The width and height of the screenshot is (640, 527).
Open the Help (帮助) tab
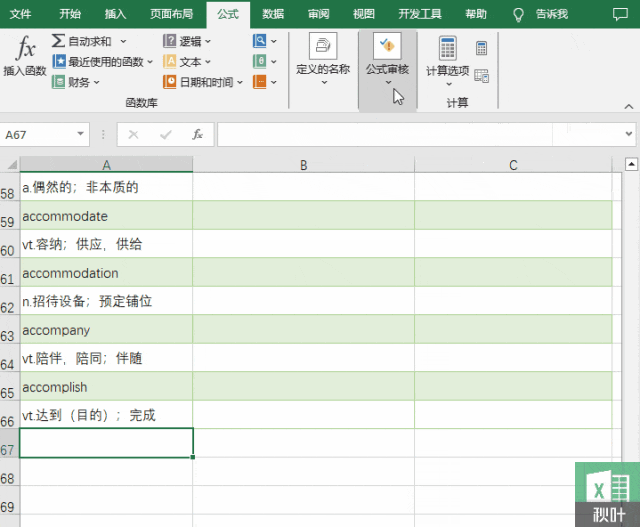[476, 14]
